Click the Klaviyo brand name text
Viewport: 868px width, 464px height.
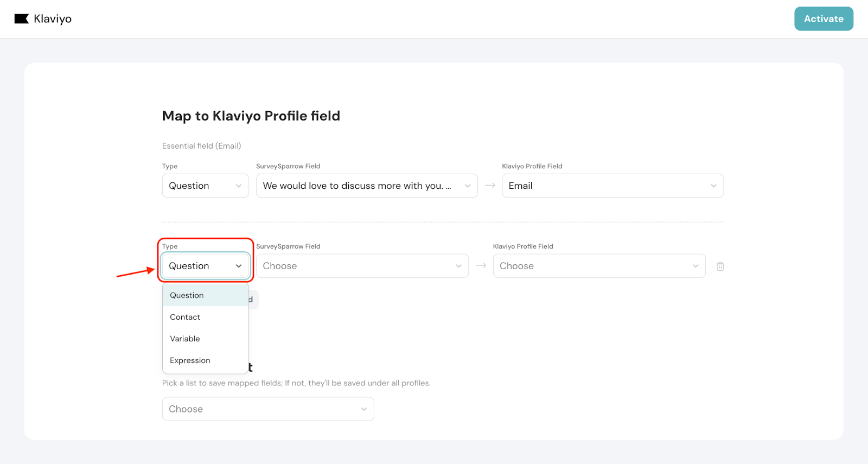[x=53, y=19]
